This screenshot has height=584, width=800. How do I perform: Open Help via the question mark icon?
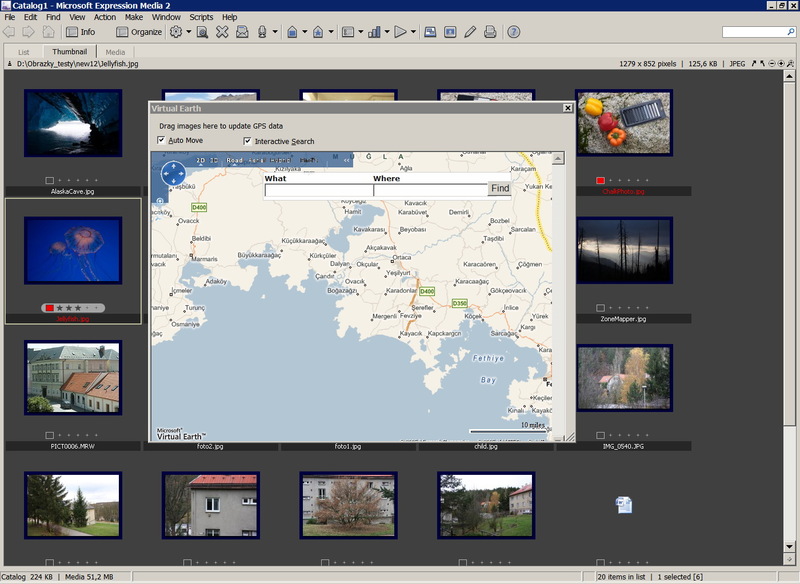point(514,32)
